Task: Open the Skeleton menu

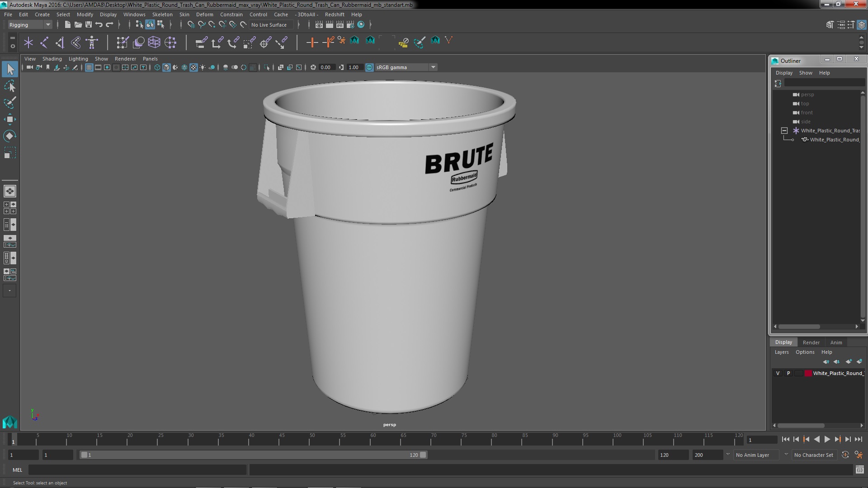Action: click(162, 14)
